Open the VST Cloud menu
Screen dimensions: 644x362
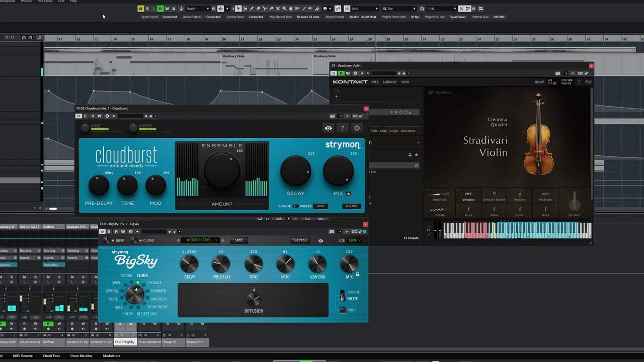pos(45,2)
